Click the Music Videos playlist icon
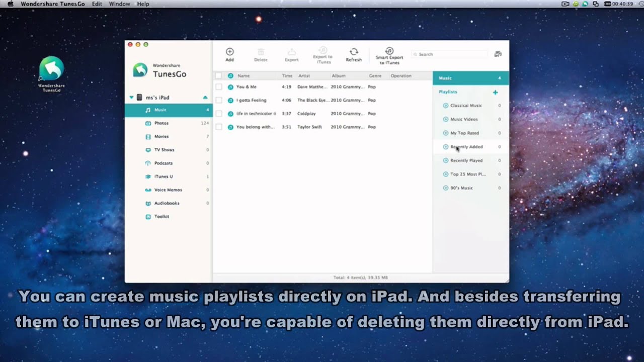Viewport: 644px width, 362px height. tap(445, 119)
